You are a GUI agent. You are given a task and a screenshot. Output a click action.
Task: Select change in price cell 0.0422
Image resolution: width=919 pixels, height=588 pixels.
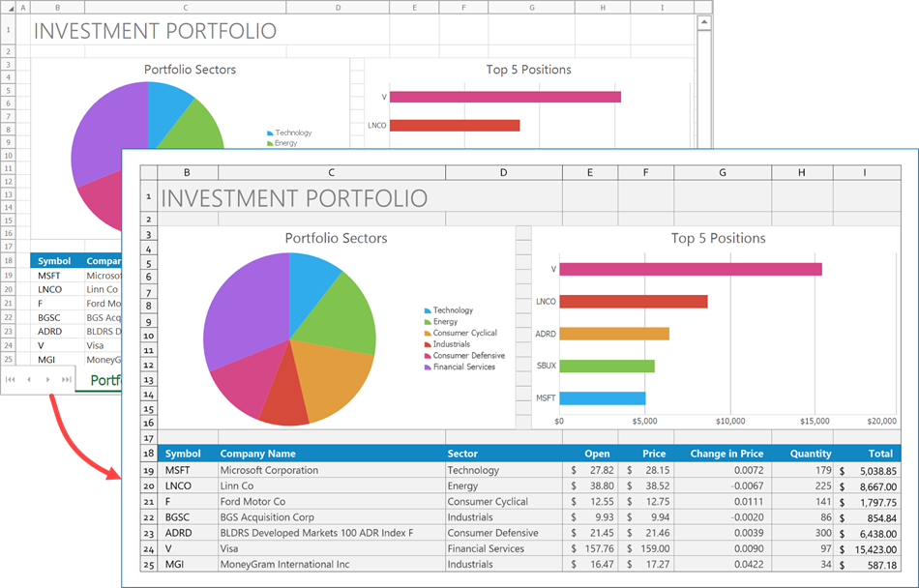(723, 565)
